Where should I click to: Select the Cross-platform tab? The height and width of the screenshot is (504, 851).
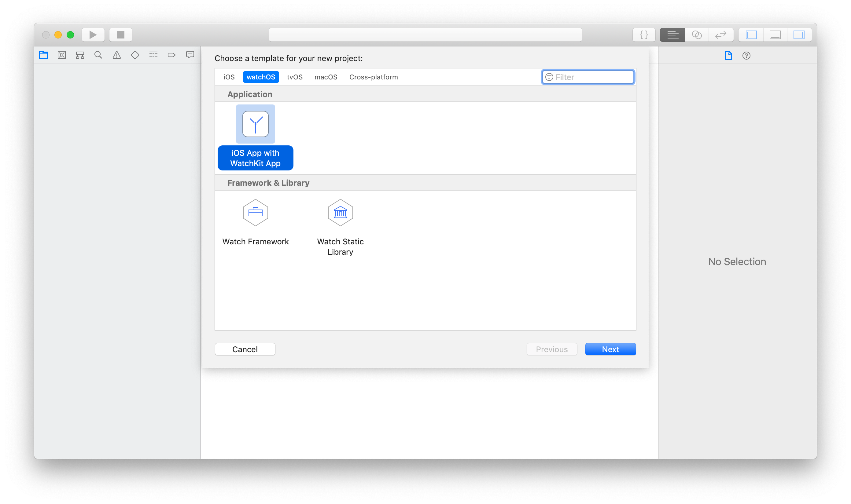pyautogui.click(x=374, y=77)
